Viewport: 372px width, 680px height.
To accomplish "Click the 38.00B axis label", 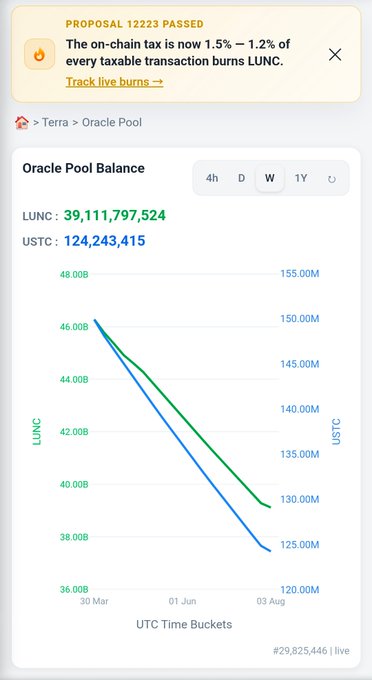I will pos(74,537).
